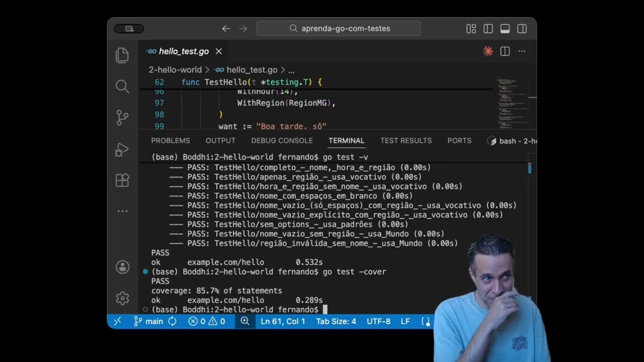Synchronize changes via status bar sync icon
Image resolution: width=644 pixels, height=362 pixels.
172,321
